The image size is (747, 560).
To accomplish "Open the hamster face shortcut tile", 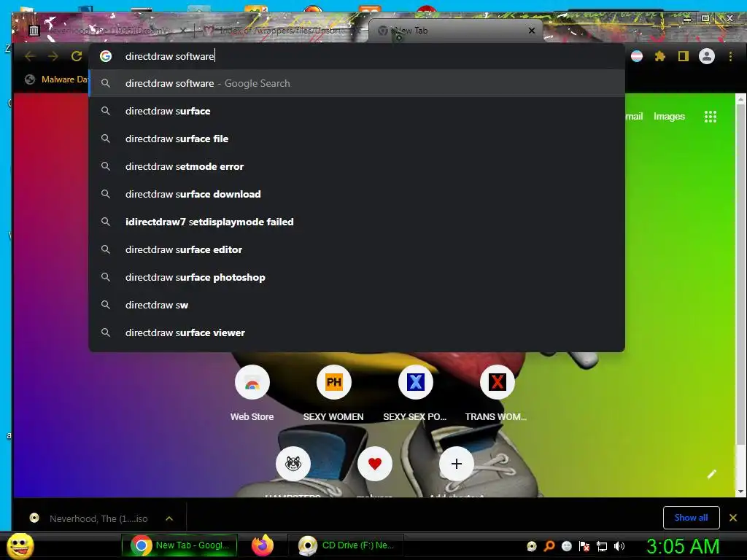I will pos(293,463).
